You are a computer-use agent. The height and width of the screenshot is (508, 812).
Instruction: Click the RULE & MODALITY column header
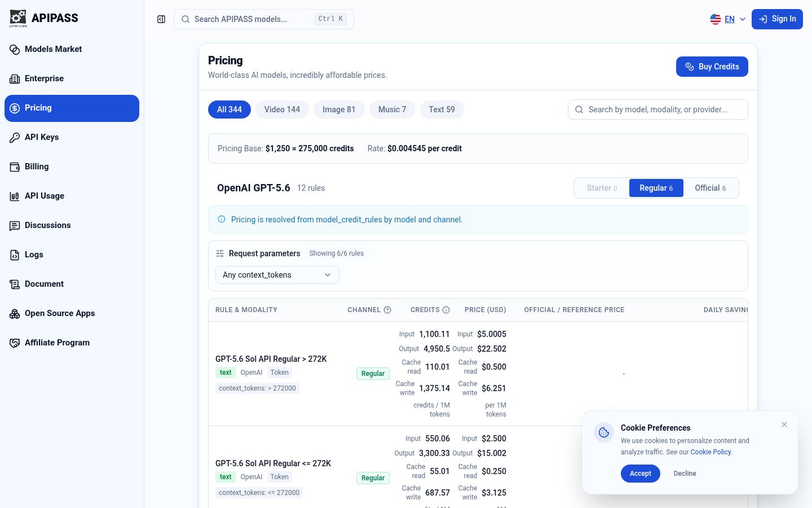tap(246, 310)
